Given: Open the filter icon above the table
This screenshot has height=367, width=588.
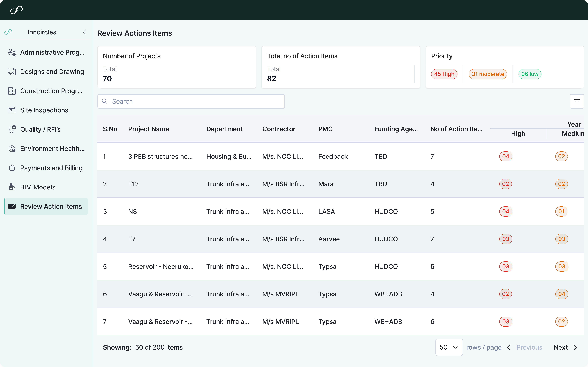Looking at the screenshot, I should (577, 101).
